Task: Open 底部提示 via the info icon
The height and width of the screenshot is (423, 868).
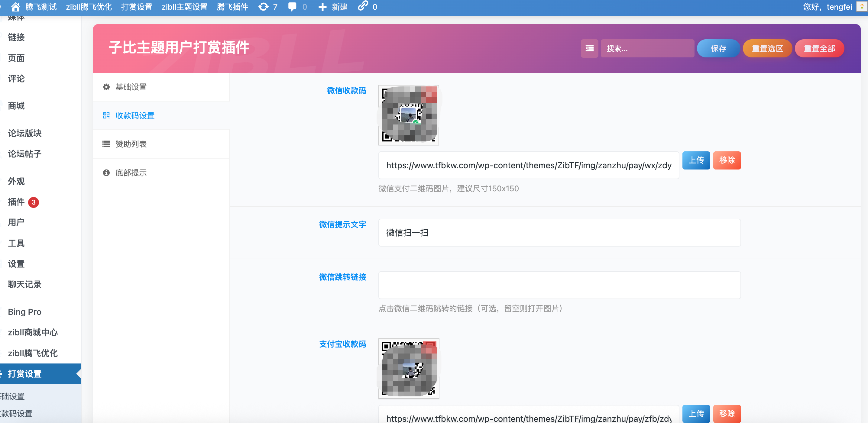Action: [106, 173]
